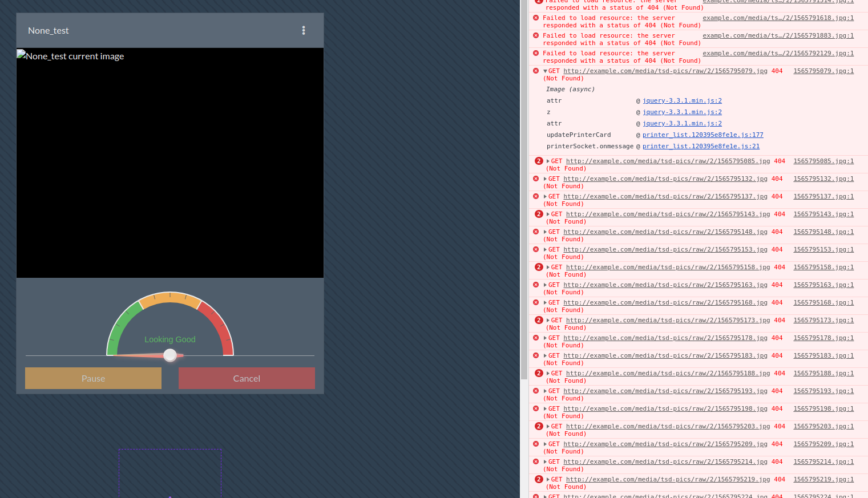Click the repeat-count badge for 1565795143.jpg
Image resolution: width=868 pixels, height=498 pixels.
539,214
